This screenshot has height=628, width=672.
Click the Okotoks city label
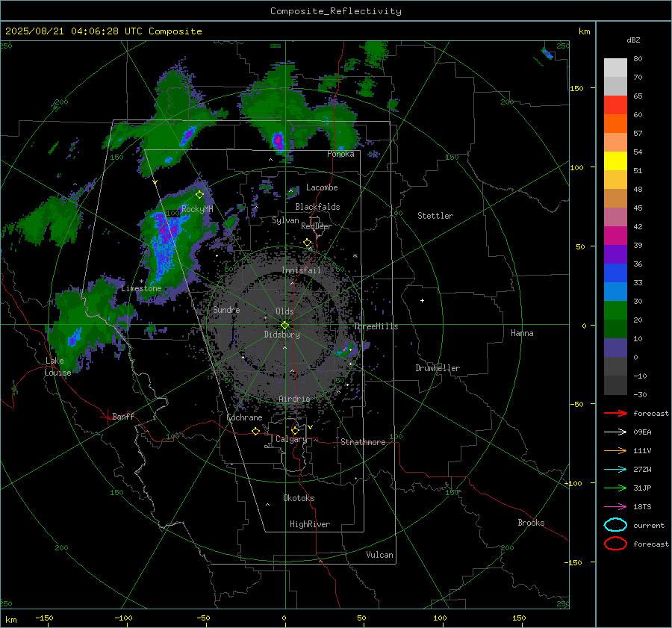(299, 498)
